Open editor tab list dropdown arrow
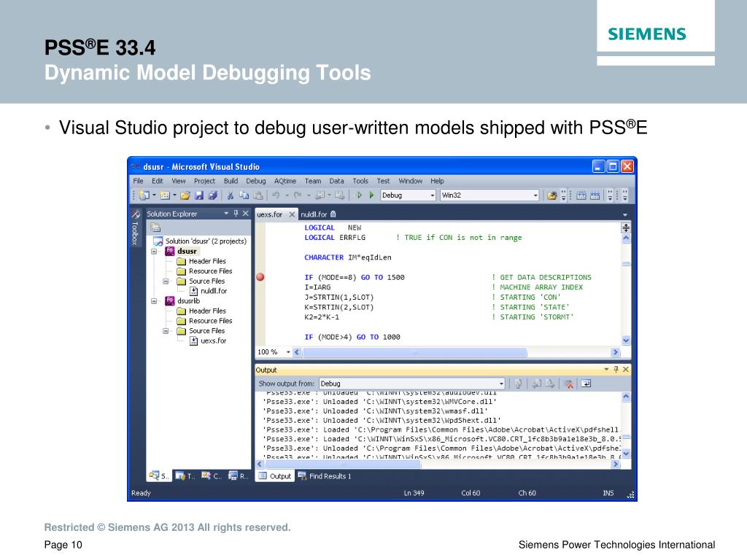The image size is (747, 560). coord(625,215)
